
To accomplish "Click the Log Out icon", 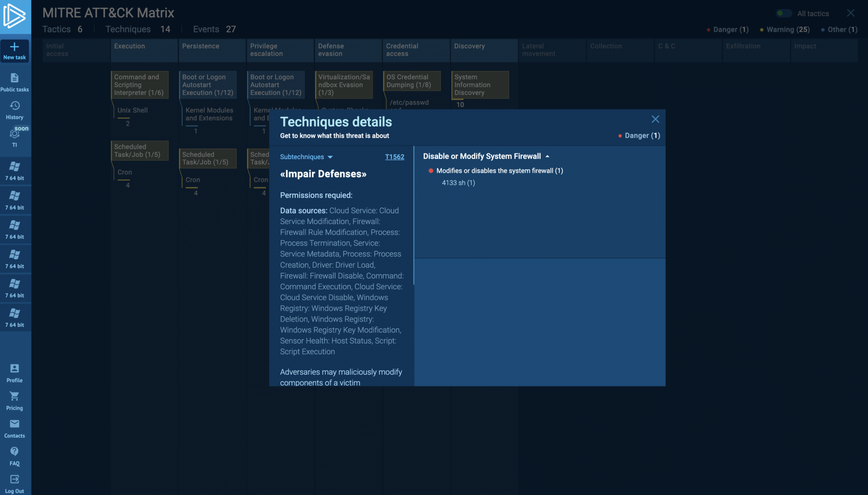I will 14,480.
